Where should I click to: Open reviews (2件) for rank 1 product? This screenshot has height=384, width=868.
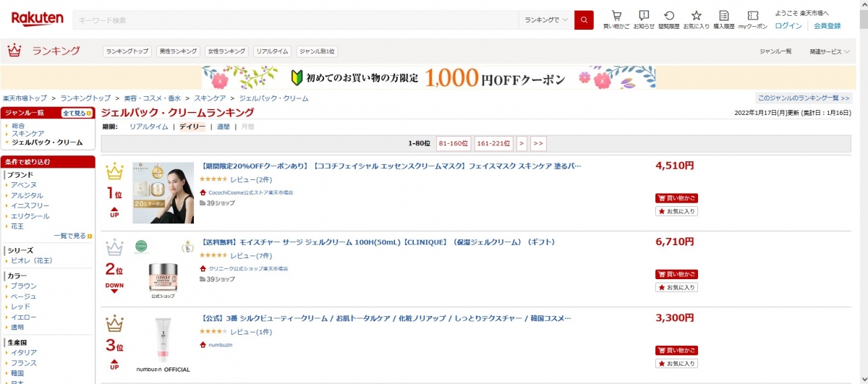(251, 179)
